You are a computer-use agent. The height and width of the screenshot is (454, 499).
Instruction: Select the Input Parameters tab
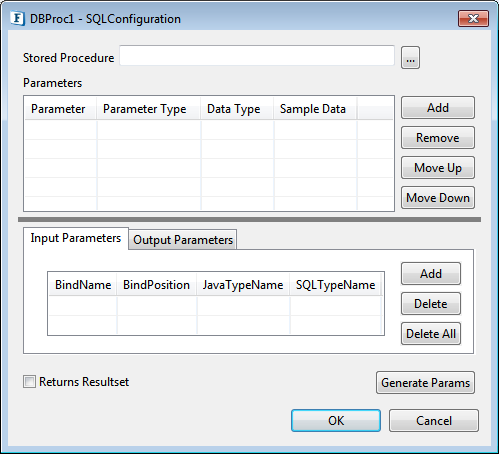tap(76, 238)
